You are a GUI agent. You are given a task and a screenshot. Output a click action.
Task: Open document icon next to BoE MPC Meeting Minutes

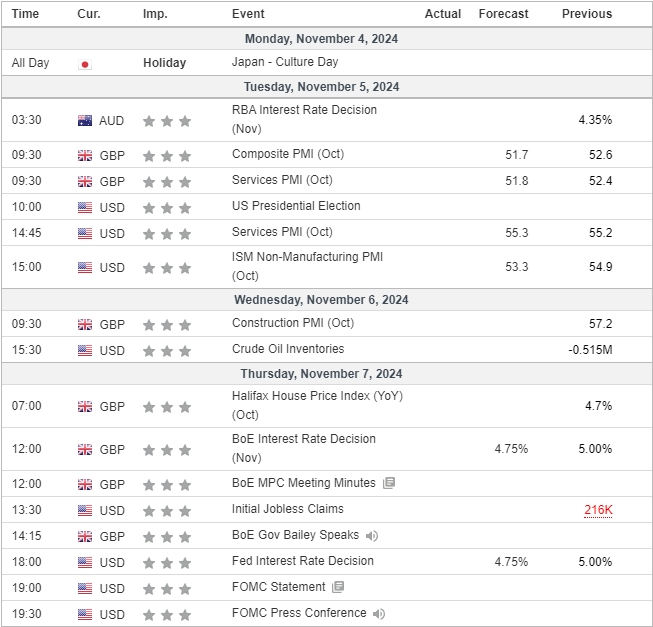click(389, 483)
